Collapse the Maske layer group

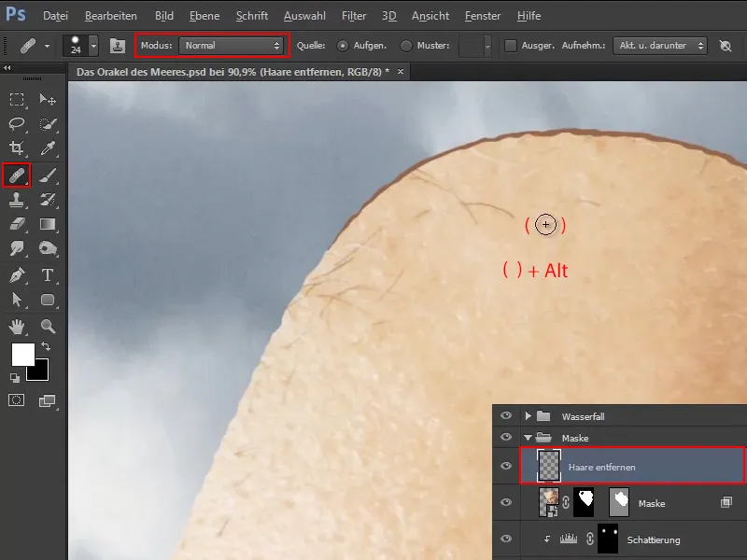pos(528,438)
